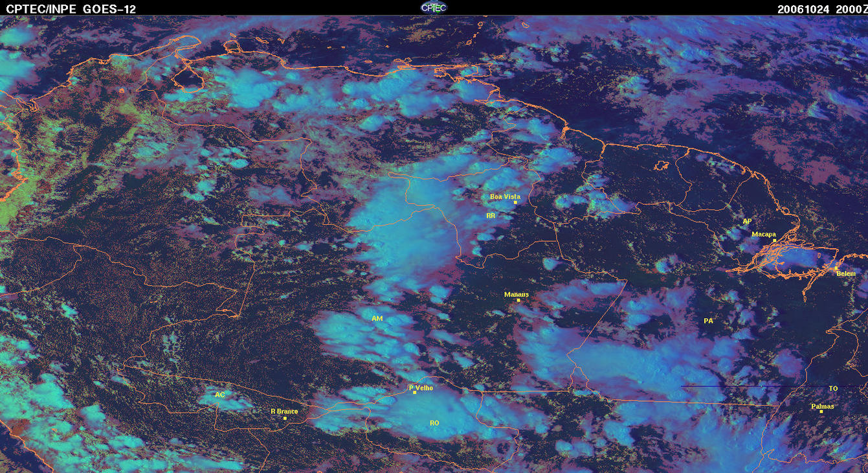Click the CPTEC logo in the header

434,7
